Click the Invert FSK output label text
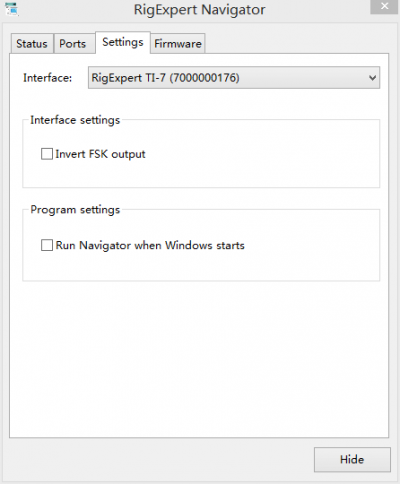This screenshot has width=400, height=484. tap(100, 154)
